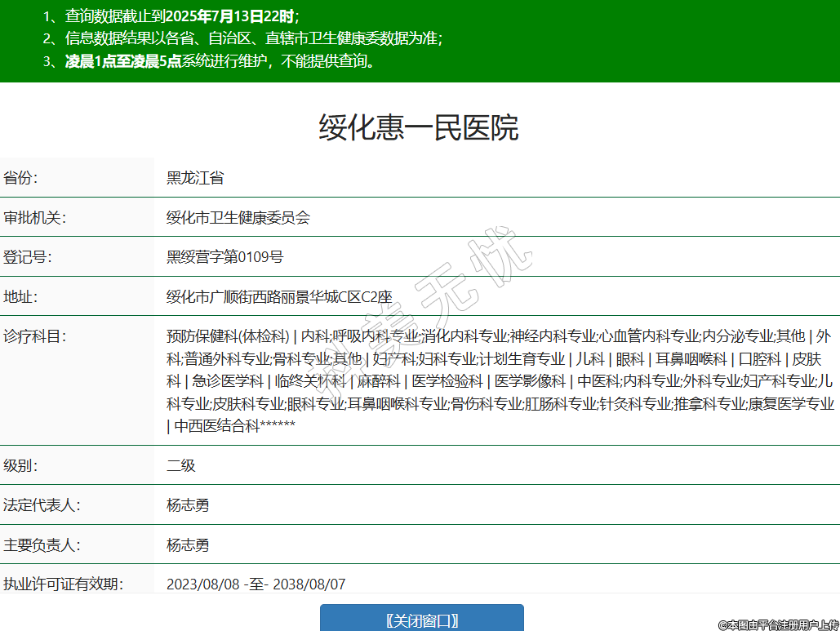
Task: Select the value 绥化市卫生健康委员会
Action: (238, 217)
